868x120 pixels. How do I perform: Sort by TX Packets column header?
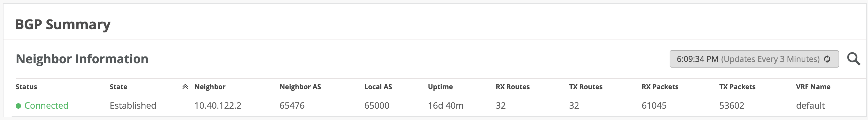737,87
